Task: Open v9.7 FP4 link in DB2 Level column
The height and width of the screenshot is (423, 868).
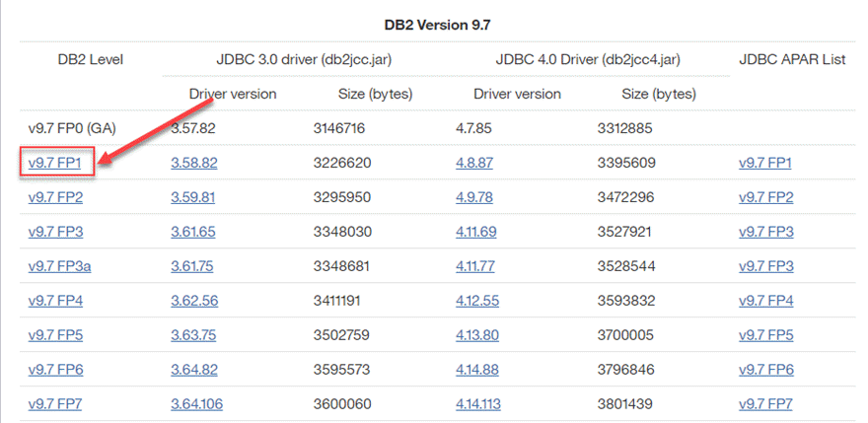Action: click(x=55, y=301)
